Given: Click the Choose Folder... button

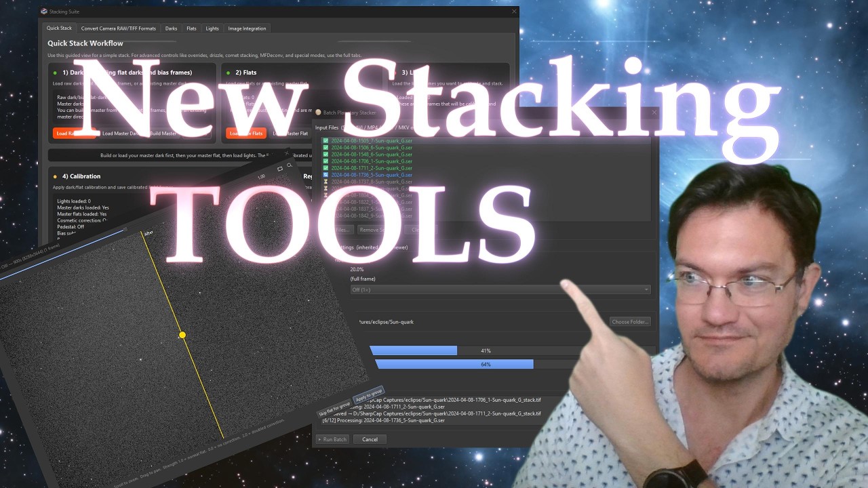Looking at the screenshot, I should (x=631, y=322).
